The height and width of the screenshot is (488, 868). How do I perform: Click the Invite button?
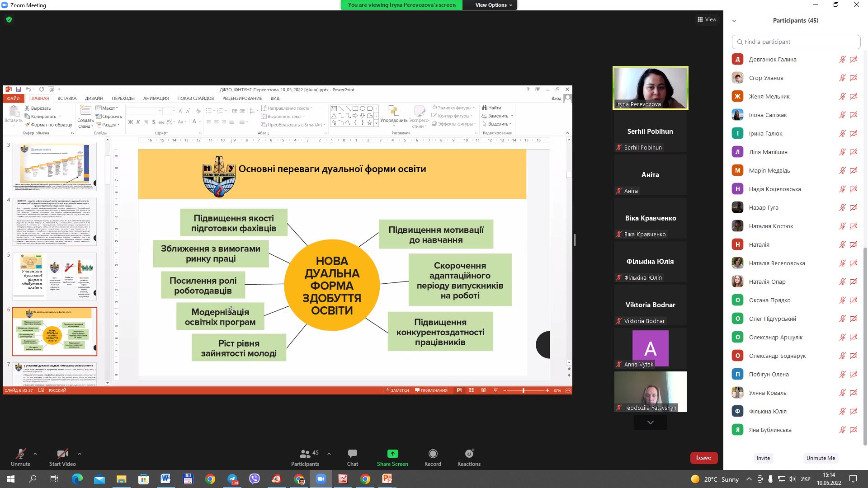(x=763, y=458)
